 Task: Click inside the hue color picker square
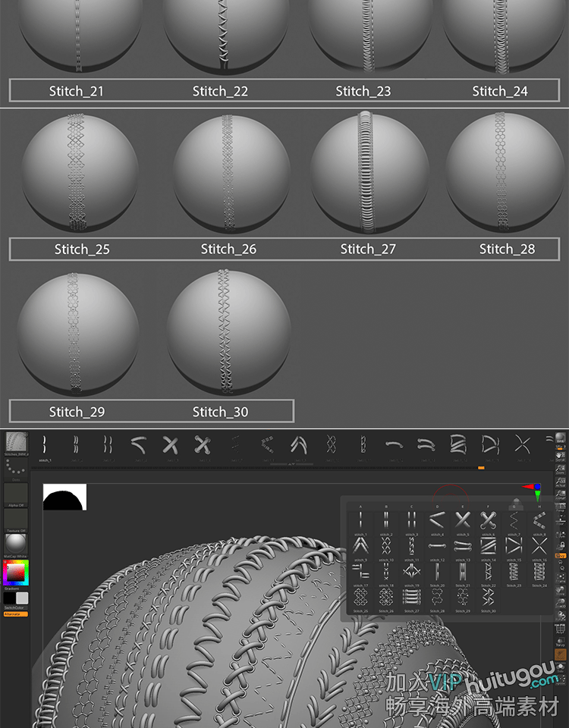tap(16, 573)
